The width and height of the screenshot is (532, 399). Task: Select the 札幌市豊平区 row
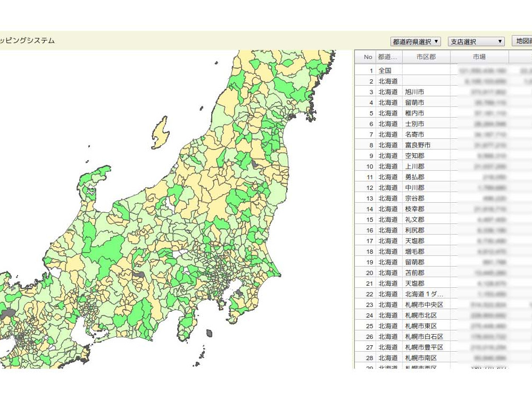point(443,347)
